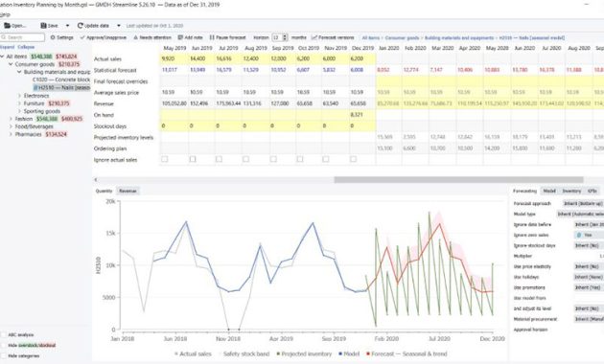This screenshot has width=604, height=364.
Task: Enable the Hide categories checkbox
Action: coord(3,356)
